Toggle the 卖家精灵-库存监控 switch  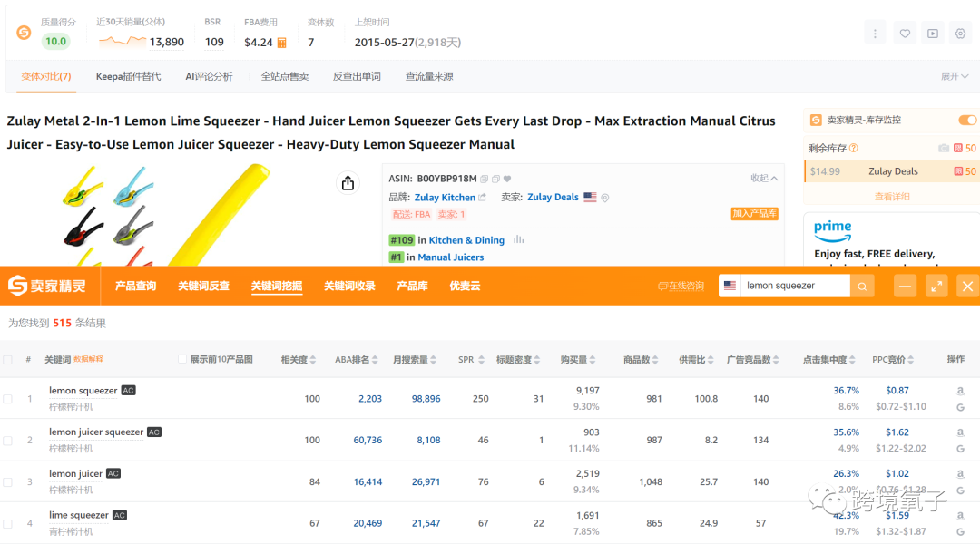tap(967, 120)
